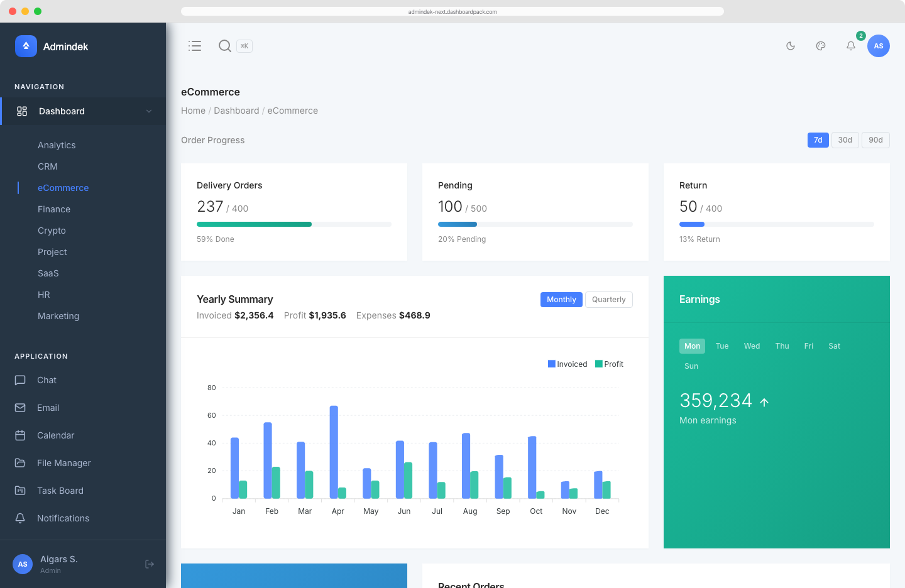Switch Yearly Summary to Quarterly view
905x588 pixels.
tap(608, 300)
